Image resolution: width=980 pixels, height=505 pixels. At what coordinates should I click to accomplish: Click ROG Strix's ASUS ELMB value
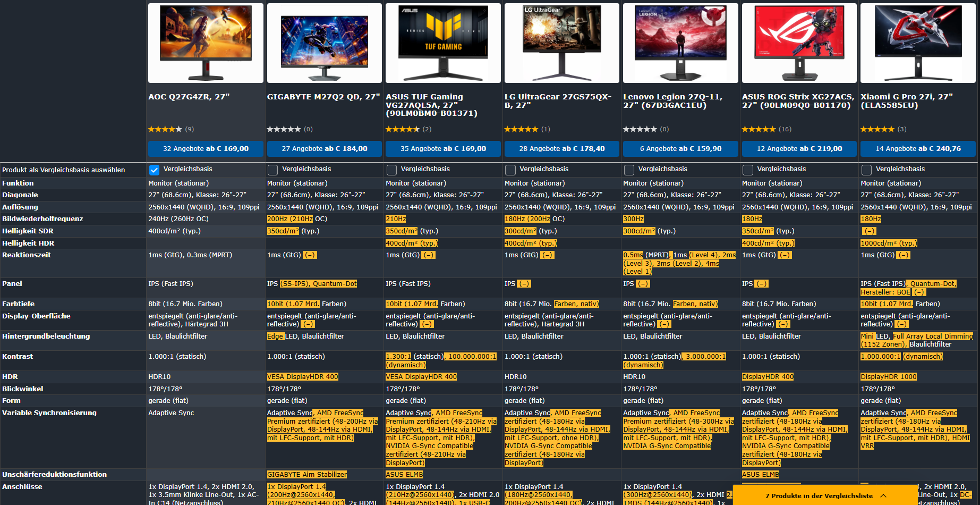761,474
